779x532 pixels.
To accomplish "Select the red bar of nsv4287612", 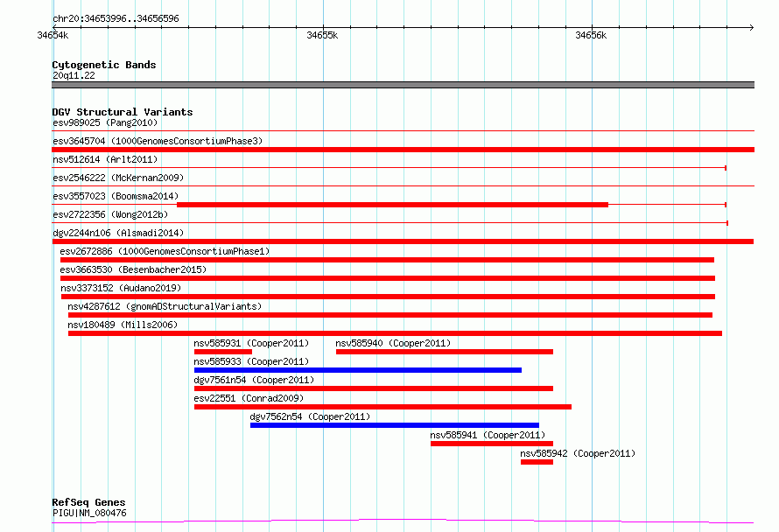I will click(x=390, y=315).
